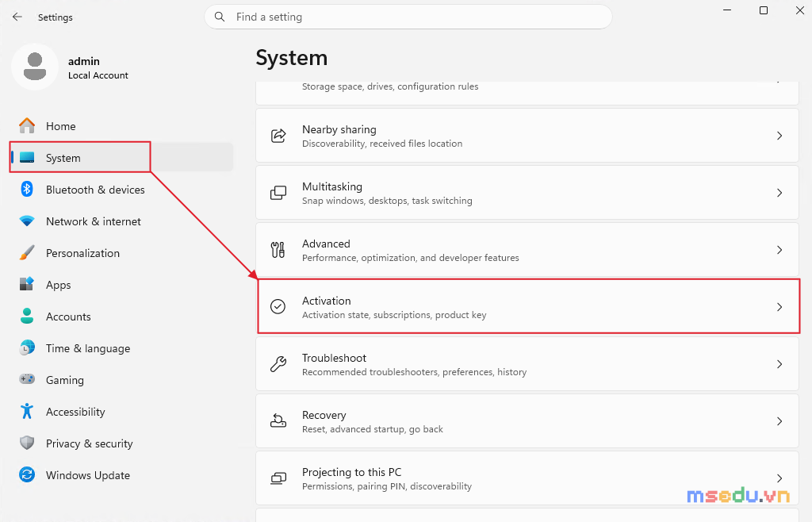Click the Advanced title text
Screen dimensions: 812x522
click(326, 244)
